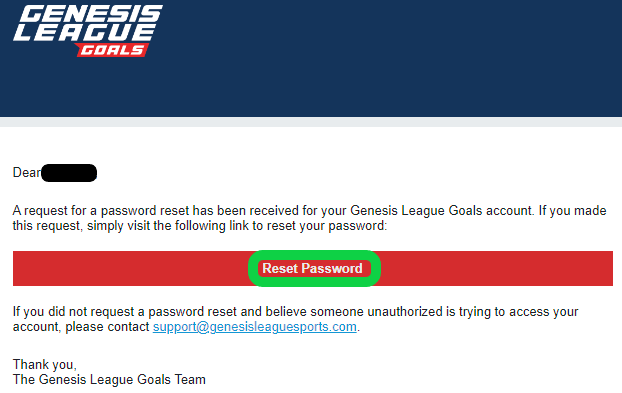Click The Genesis League Goals Team signature
The width and height of the screenshot is (622, 393).
pos(109,380)
